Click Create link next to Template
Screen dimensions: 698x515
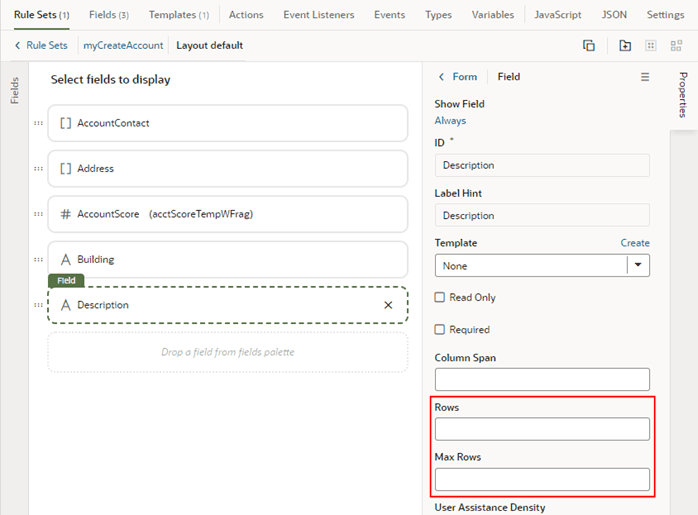point(635,243)
